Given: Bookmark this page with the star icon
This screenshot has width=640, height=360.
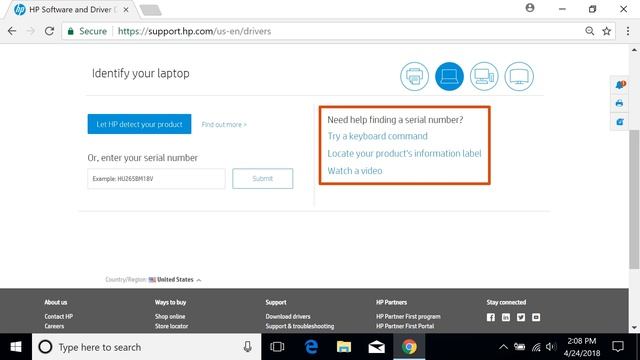Looking at the screenshot, I should (607, 31).
